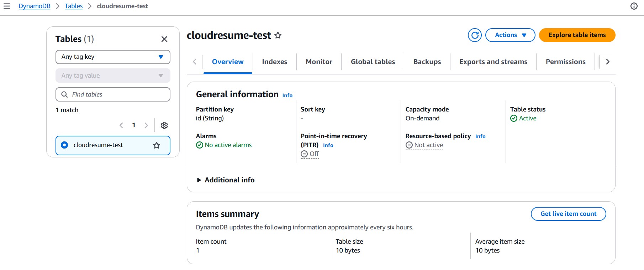Click the Average item size 10 bytes value
The width and height of the screenshot is (644, 270).
click(487, 250)
